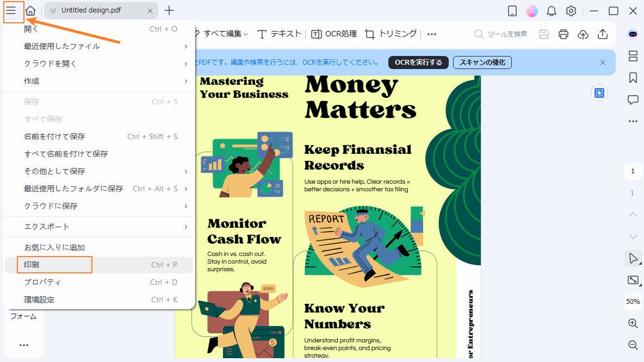Screen dimensions: 644x362
Task: Open the comment panel icon in the right sidebar
Action: 633,99
